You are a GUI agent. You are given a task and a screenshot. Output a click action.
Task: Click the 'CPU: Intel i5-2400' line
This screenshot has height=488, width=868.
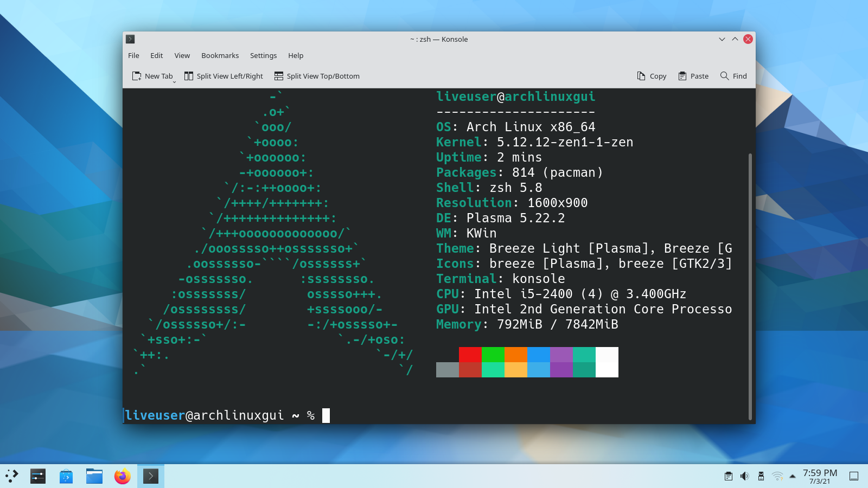coord(561,294)
